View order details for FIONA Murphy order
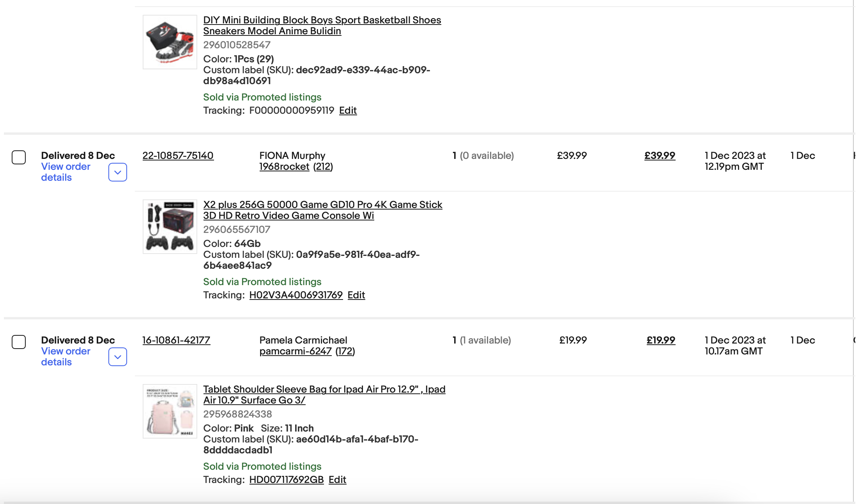Viewport: 860px width, 504px height. pos(65,172)
